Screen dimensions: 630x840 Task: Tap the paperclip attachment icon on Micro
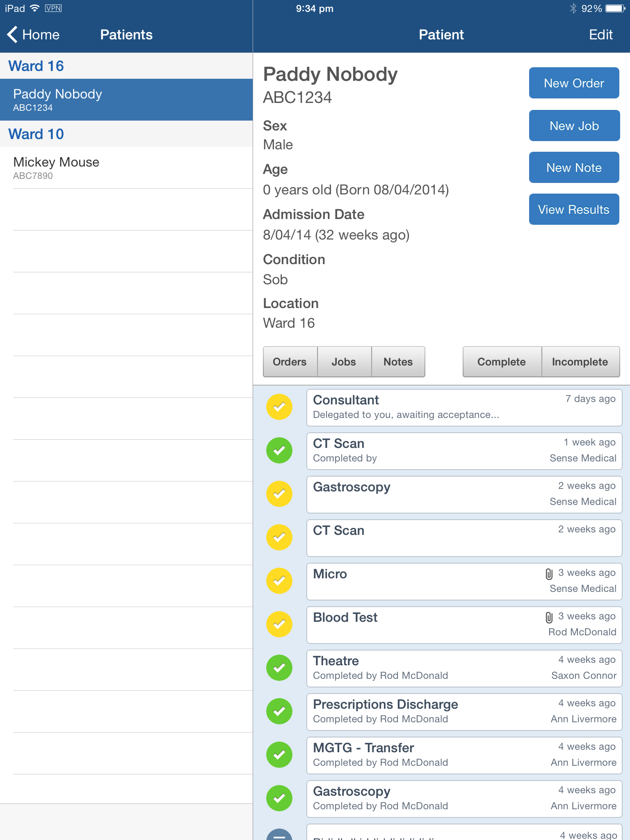click(x=549, y=574)
